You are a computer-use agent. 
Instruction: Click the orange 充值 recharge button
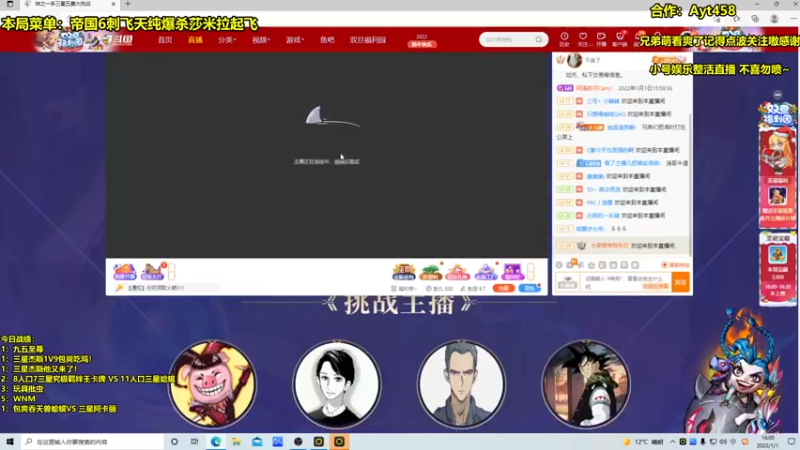(504, 289)
